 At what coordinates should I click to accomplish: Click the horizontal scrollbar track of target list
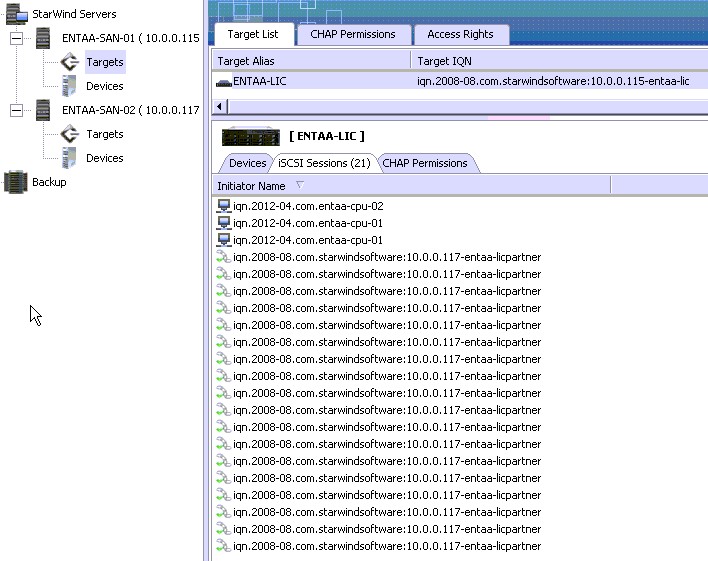click(468, 107)
